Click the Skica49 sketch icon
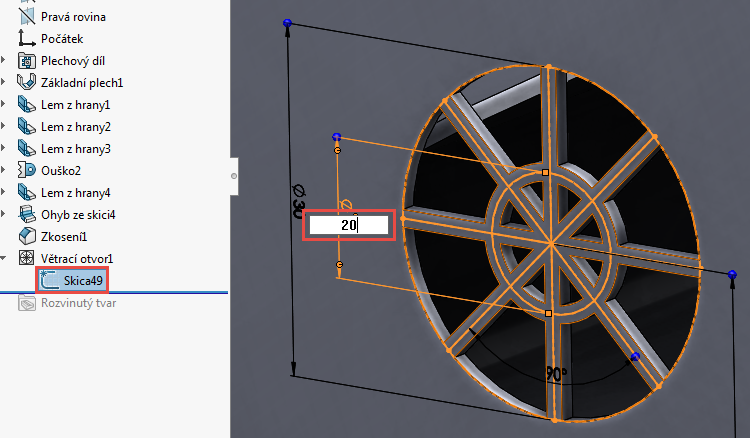This screenshot has height=438, width=750. [50, 280]
